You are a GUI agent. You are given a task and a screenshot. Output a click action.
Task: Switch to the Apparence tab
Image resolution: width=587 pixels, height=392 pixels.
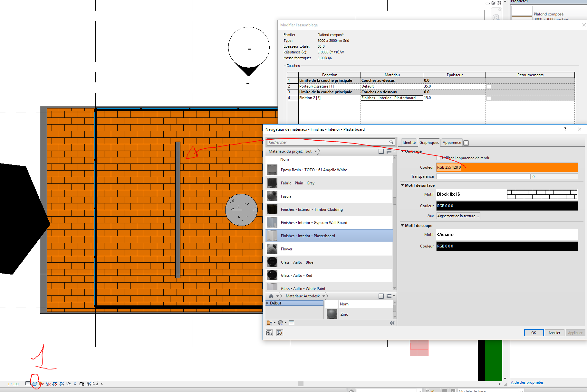pos(452,143)
